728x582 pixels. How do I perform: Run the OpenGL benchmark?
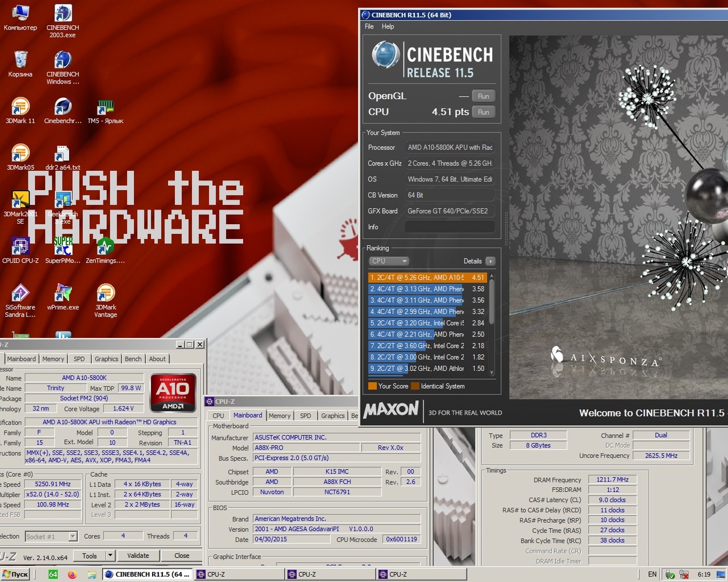[483, 96]
